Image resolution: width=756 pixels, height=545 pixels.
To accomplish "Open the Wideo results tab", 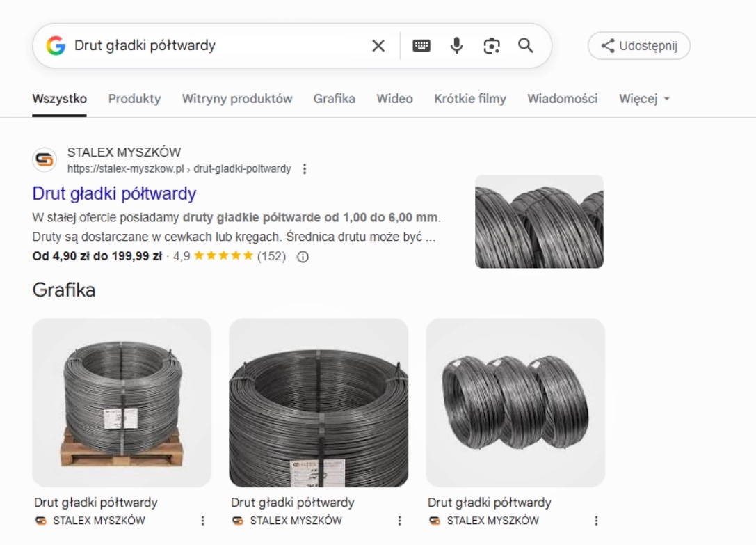I will click(394, 99).
